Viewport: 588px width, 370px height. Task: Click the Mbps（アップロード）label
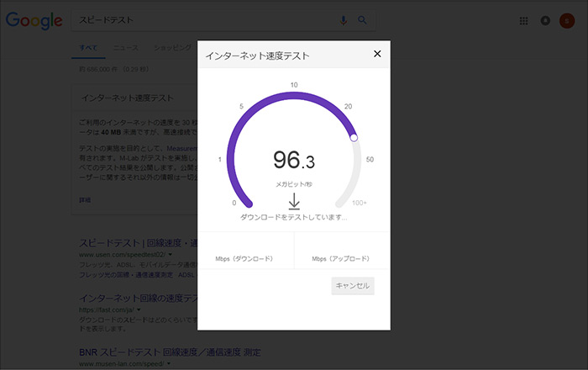pos(340,258)
